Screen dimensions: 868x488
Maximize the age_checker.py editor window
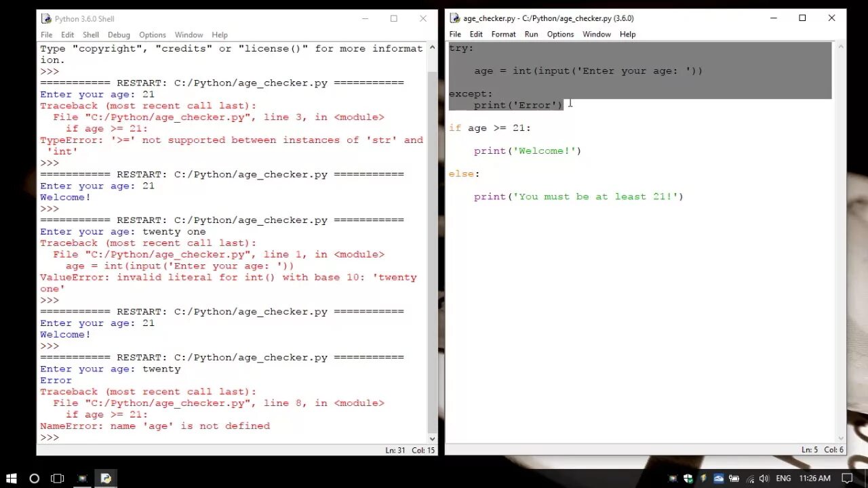[802, 18]
